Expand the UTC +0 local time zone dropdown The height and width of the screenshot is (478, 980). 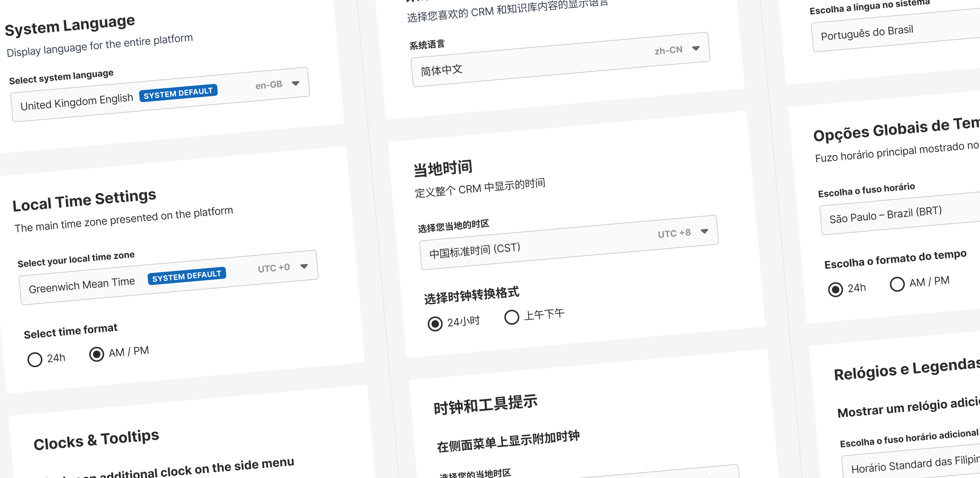coord(304,267)
